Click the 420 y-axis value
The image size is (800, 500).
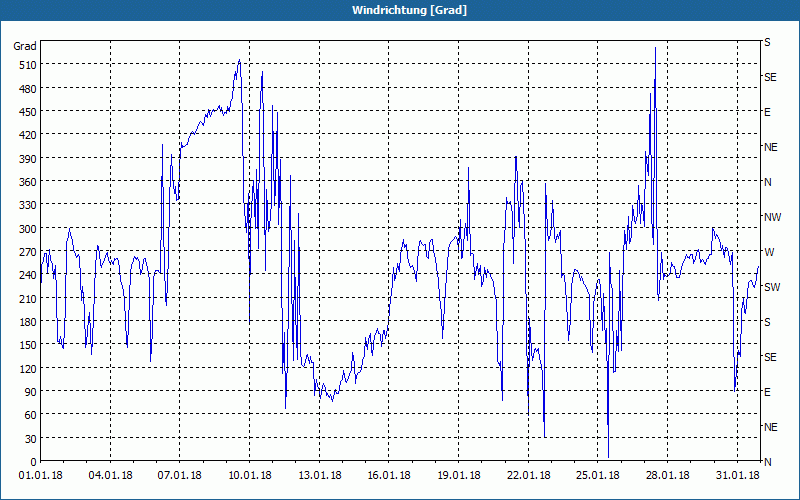click(x=28, y=135)
